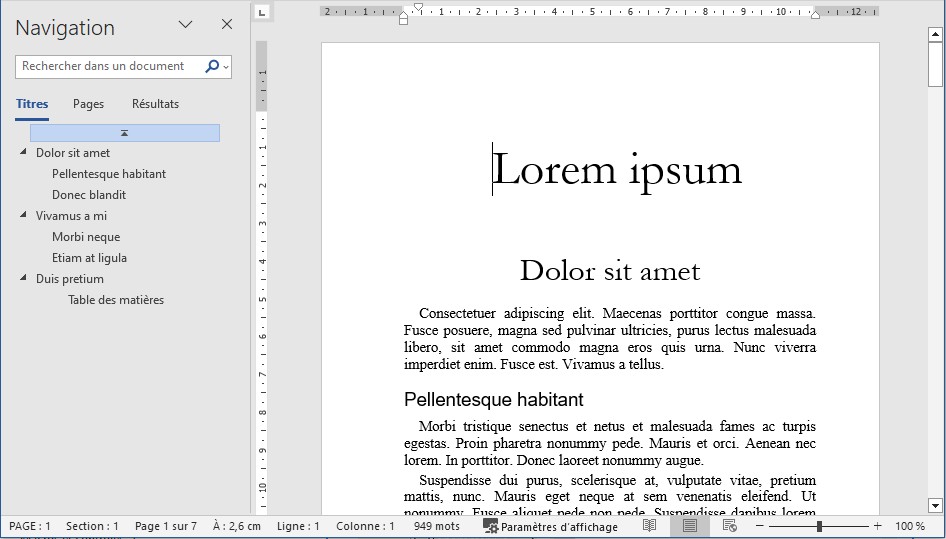Switch to Read Mode view icon
The image size is (946, 539).
pos(650,526)
